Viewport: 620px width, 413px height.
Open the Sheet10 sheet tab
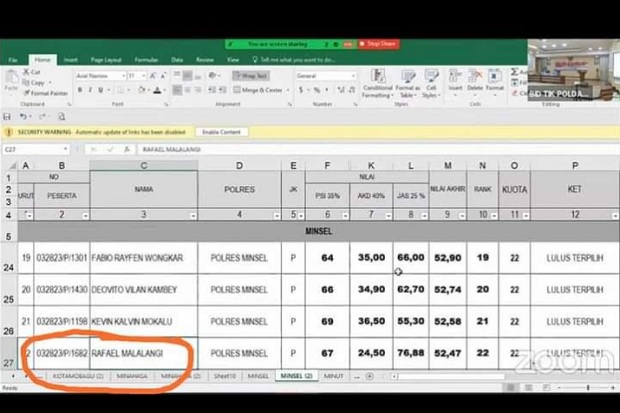[x=225, y=376]
